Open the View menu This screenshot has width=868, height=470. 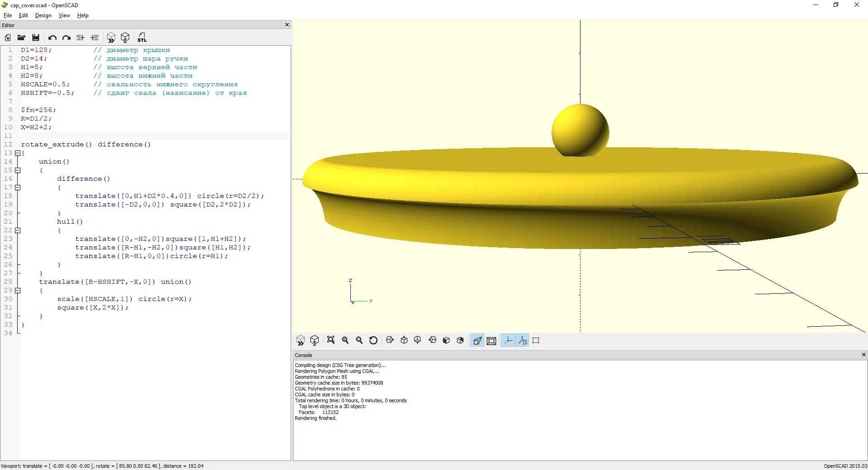[x=64, y=15]
